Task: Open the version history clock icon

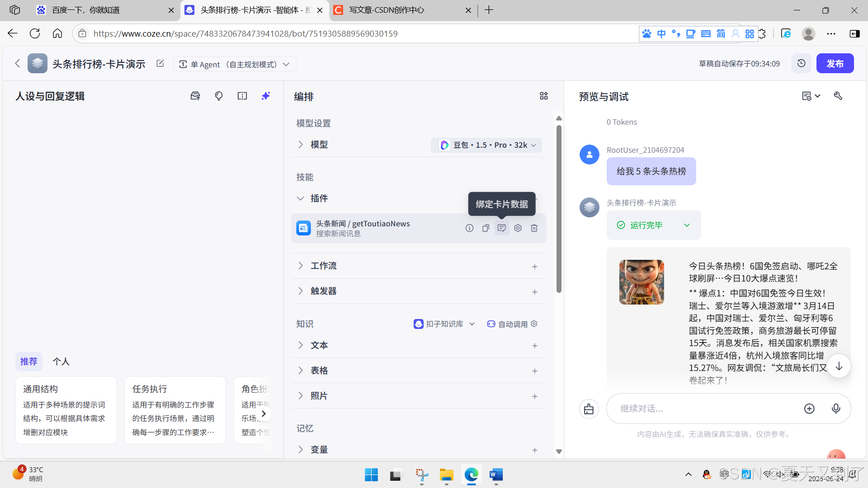Action: click(801, 63)
